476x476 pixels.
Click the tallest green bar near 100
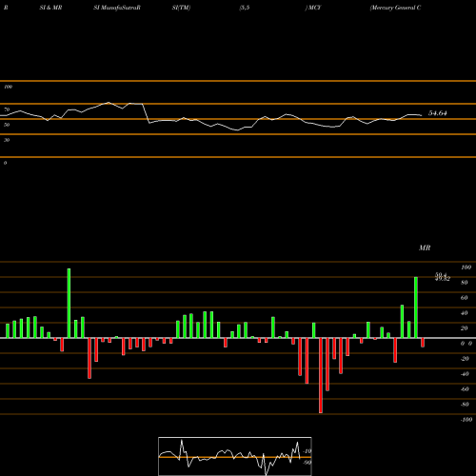click(x=69, y=303)
